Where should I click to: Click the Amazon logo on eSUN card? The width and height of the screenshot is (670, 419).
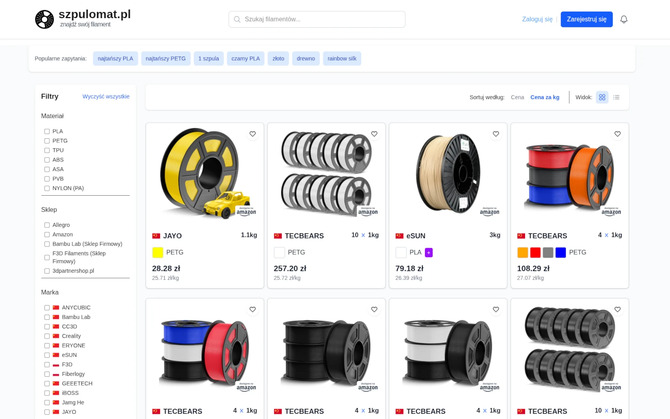coord(490,211)
